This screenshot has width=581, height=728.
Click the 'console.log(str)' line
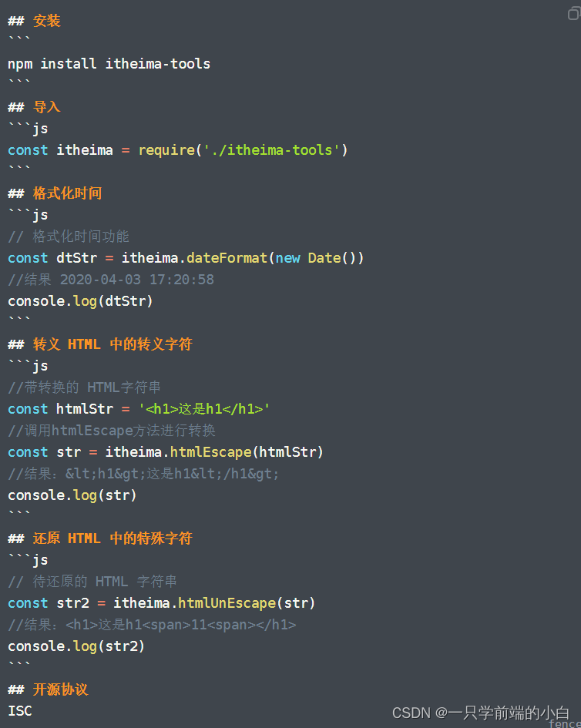tap(72, 495)
